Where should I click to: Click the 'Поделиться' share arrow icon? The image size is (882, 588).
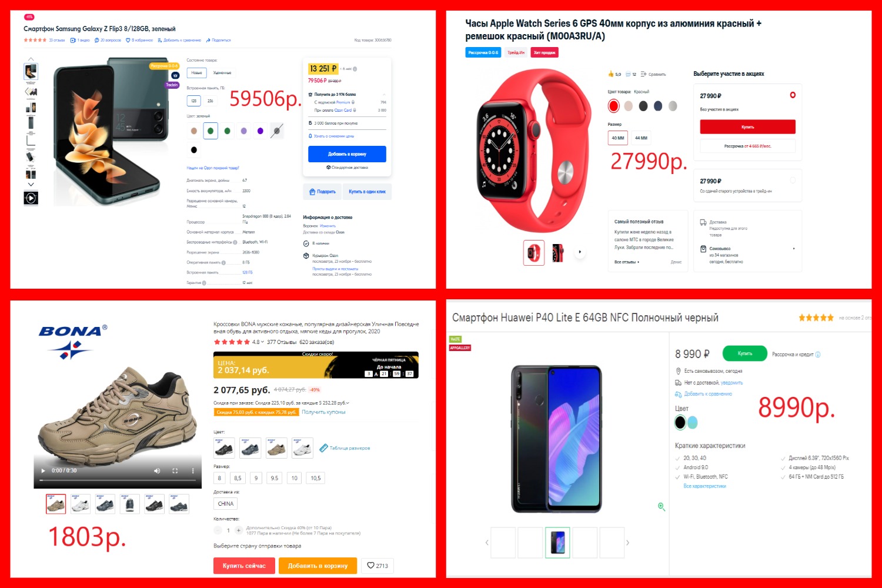(208, 40)
